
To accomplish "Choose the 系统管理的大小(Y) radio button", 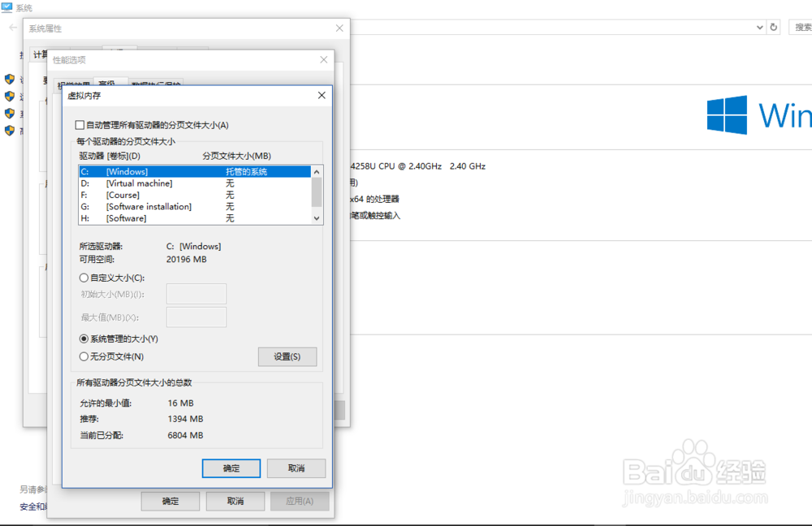I will [84, 339].
